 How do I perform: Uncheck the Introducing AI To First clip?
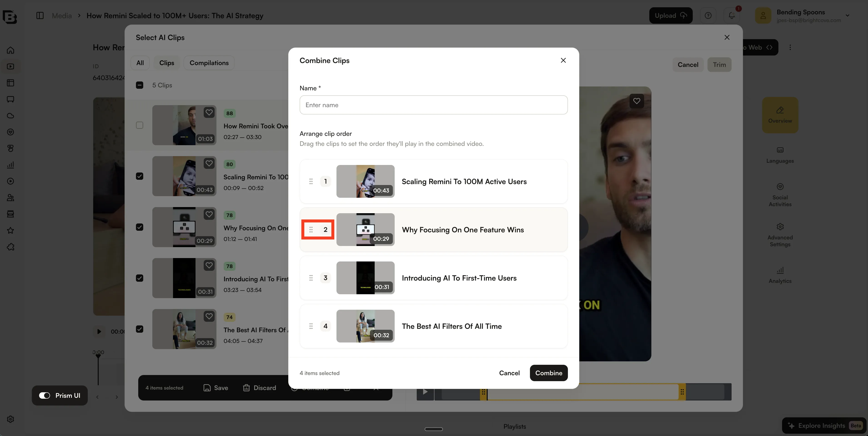click(140, 278)
